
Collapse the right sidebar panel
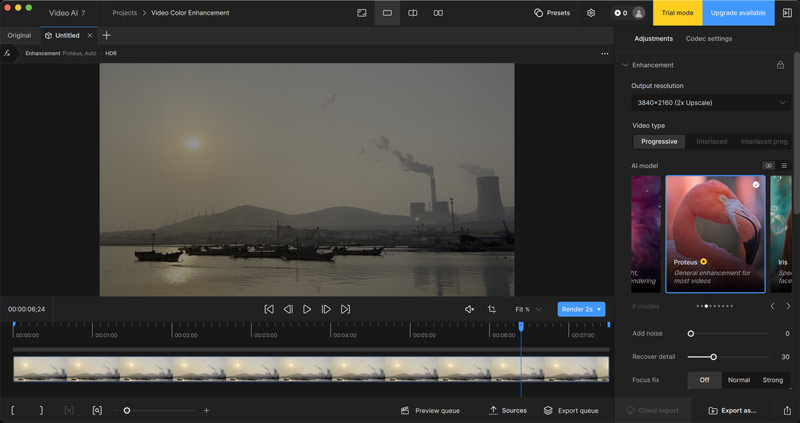[787, 13]
